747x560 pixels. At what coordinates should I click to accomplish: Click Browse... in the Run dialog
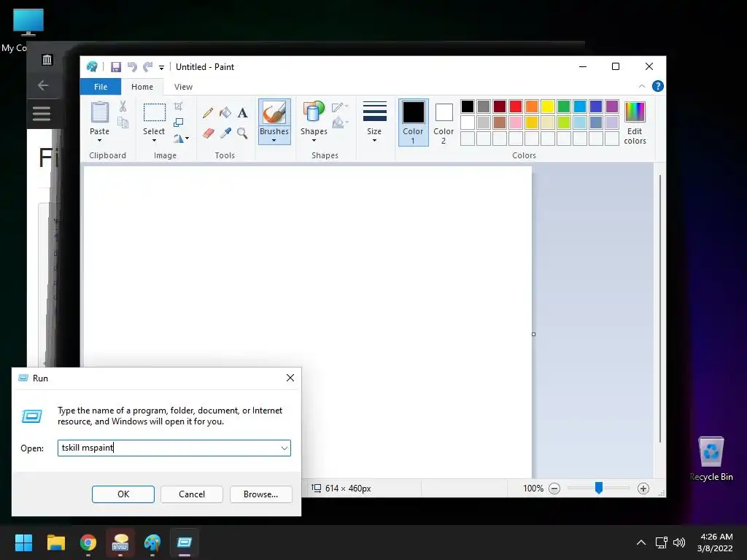pos(260,494)
